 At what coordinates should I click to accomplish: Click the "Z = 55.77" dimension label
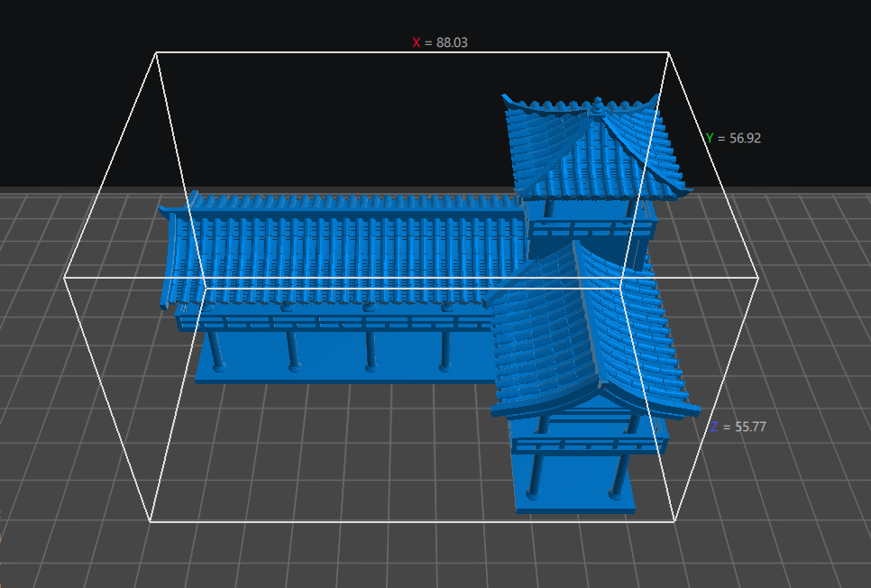(738, 427)
